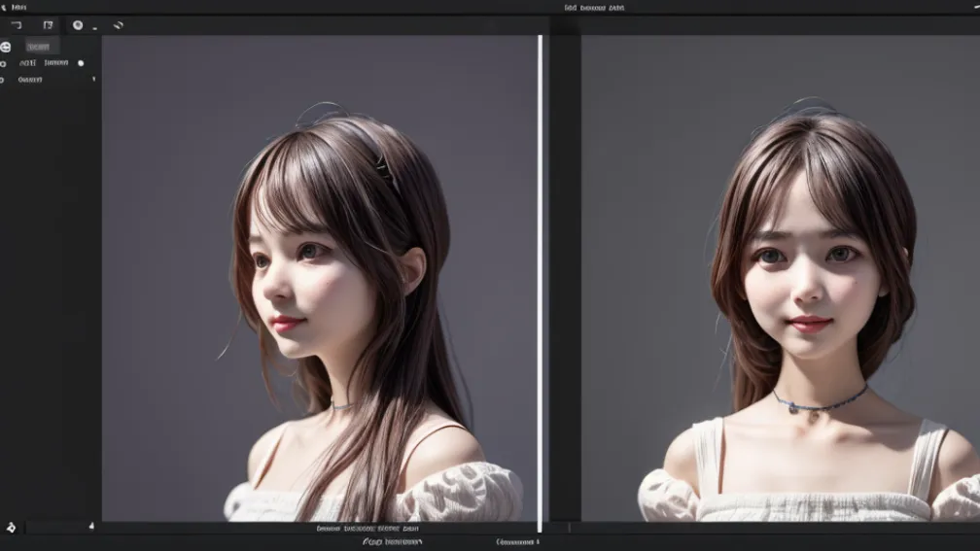Click the bracket-shaped icon at toolbar's left
Viewport: 980px width, 551px height.
[x=17, y=25]
